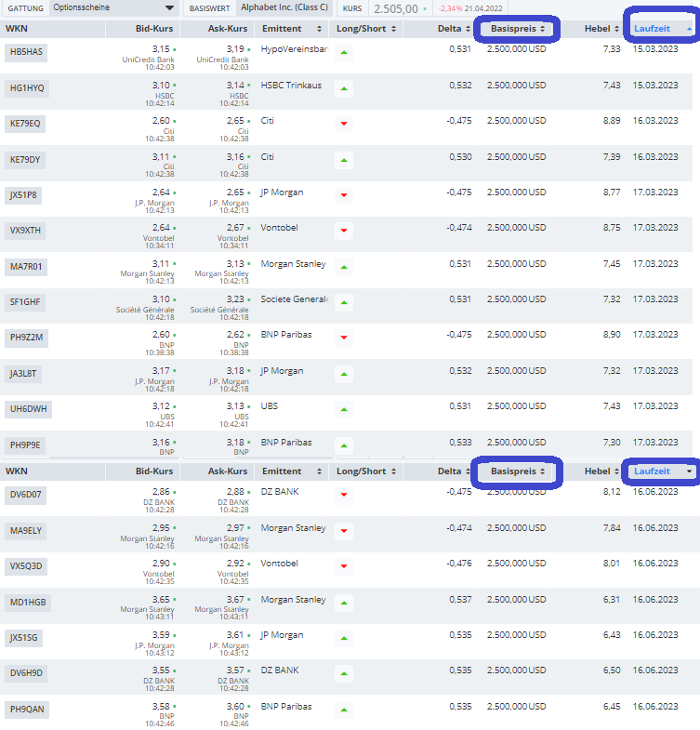Click the WKN button JX51SG
The height and width of the screenshot is (730, 700).
(x=24, y=638)
